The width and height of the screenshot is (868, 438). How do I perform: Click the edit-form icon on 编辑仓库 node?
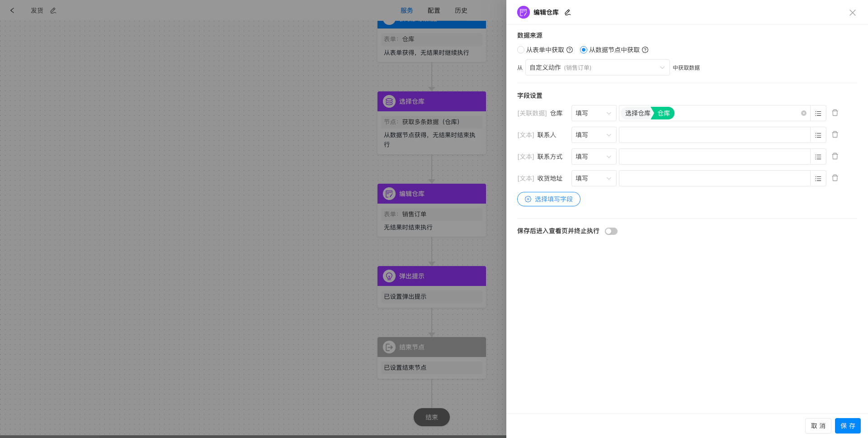[x=389, y=194]
